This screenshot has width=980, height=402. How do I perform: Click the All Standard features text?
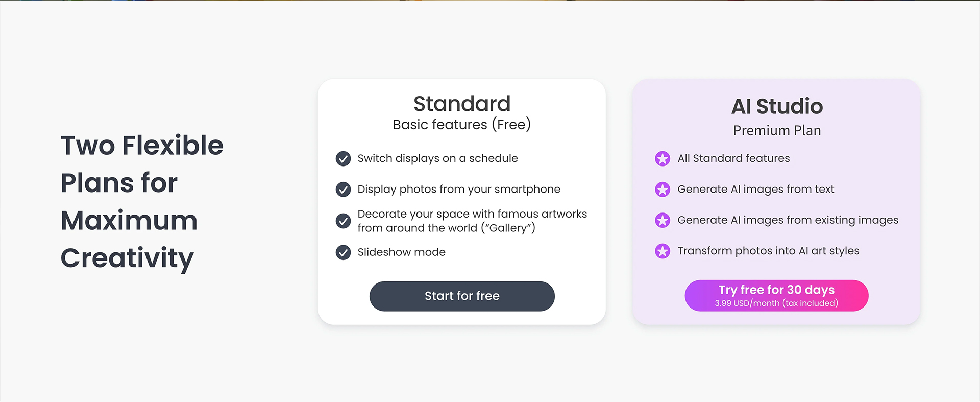pos(733,158)
